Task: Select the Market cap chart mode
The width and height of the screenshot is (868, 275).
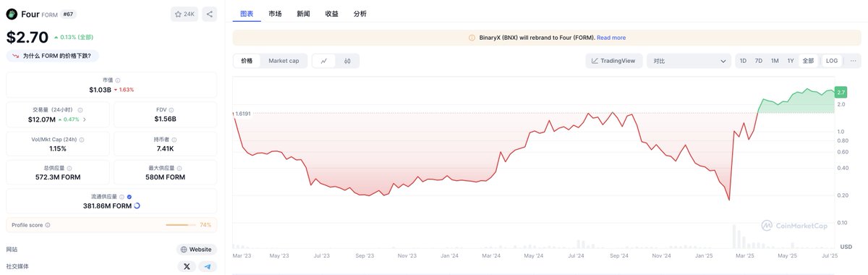Action: coord(284,61)
